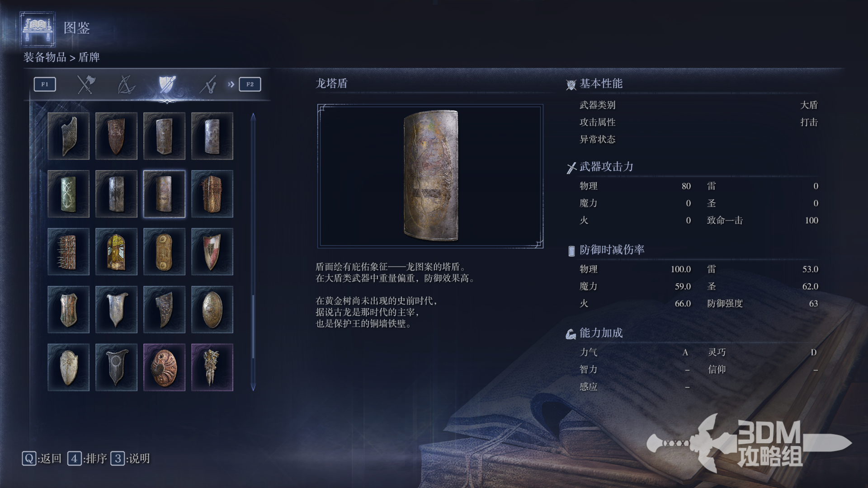
Task: Choose the red and white crest shield
Action: coord(212,252)
